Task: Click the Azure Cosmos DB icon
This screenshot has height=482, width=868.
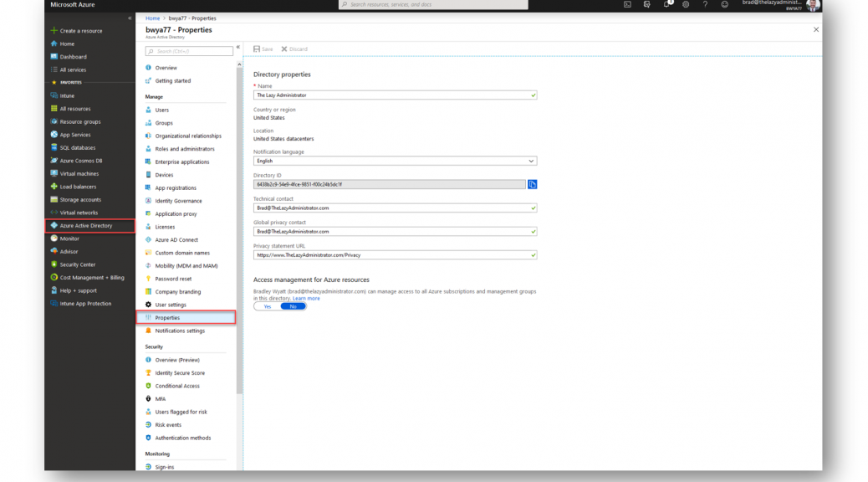Action: (x=54, y=161)
